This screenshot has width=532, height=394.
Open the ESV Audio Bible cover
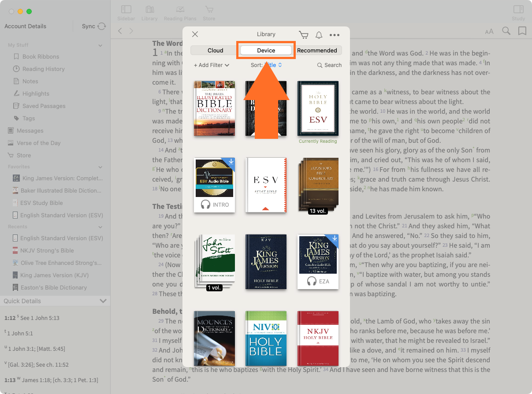(214, 185)
